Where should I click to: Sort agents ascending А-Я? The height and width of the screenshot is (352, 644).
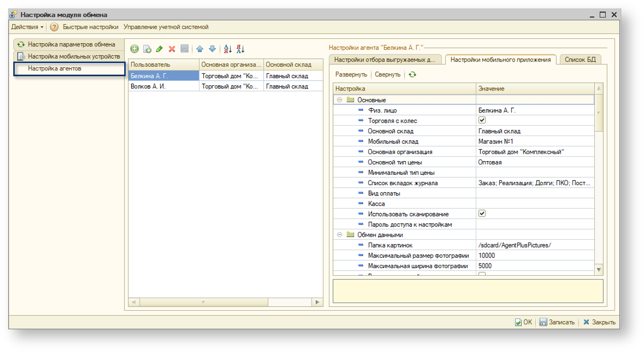coord(228,49)
